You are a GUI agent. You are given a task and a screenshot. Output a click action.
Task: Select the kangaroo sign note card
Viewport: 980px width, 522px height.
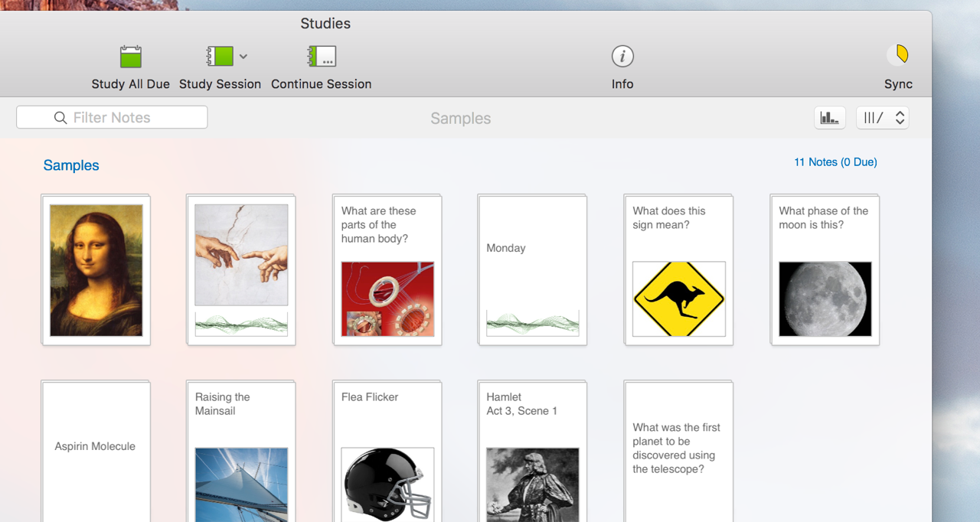679,269
